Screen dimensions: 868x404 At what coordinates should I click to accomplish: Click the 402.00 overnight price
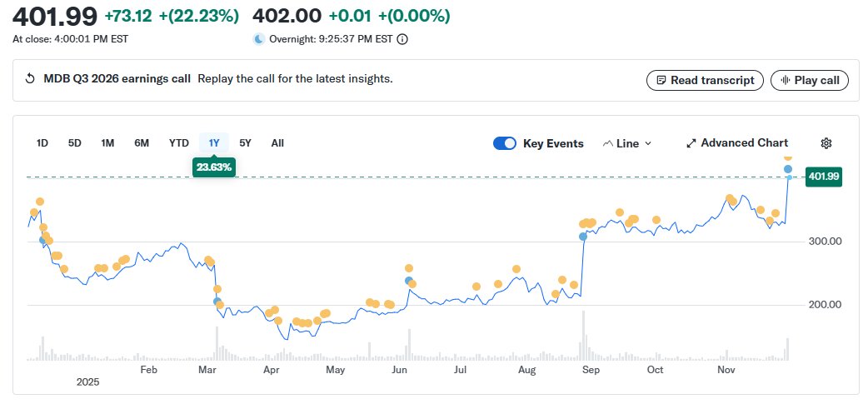pos(287,16)
